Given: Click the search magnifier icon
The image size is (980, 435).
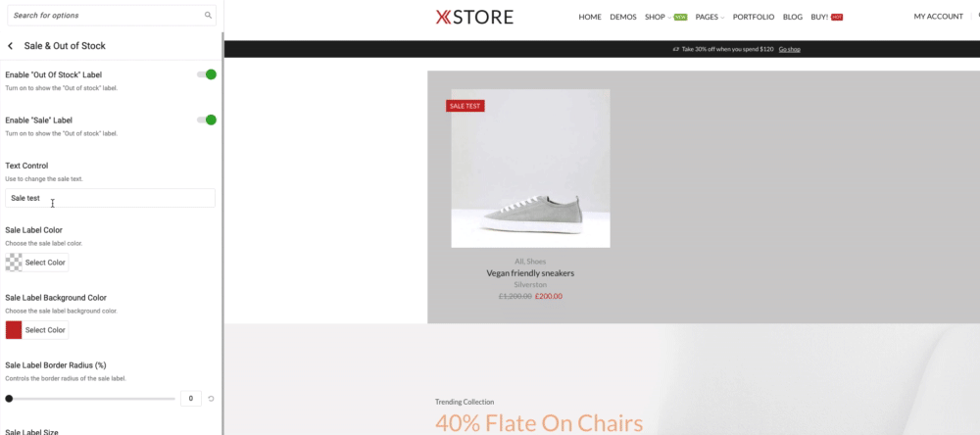Looking at the screenshot, I should pyautogui.click(x=208, y=15).
